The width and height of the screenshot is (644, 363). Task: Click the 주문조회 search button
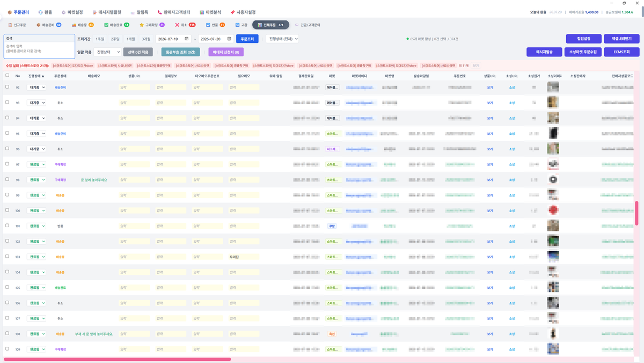click(x=247, y=39)
